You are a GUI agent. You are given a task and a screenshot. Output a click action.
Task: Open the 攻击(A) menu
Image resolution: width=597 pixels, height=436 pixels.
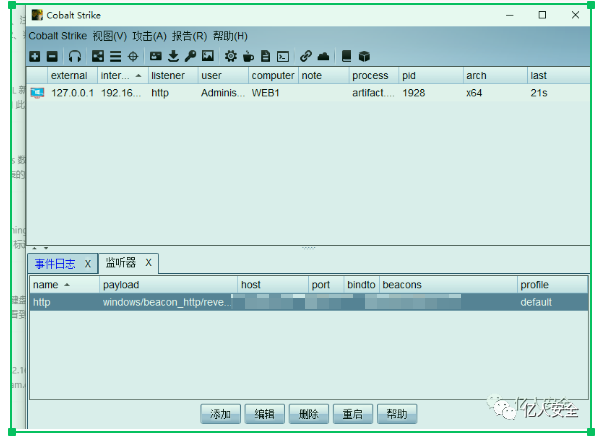(x=149, y=36)
